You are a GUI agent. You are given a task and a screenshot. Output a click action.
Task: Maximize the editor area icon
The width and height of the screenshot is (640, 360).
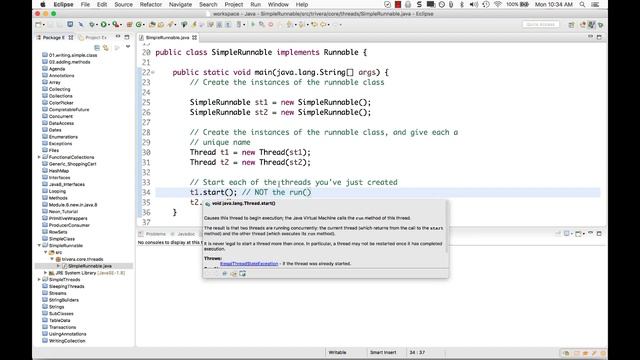599,37
